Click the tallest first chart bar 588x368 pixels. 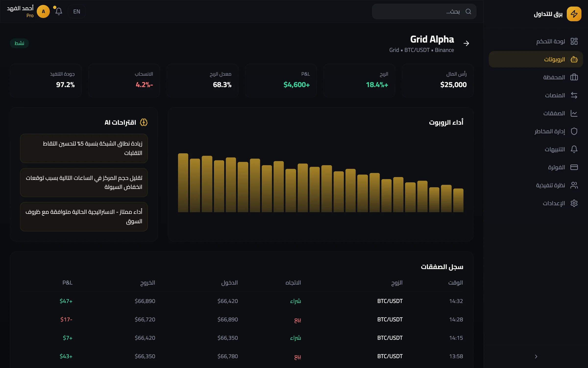coord(183,183)
